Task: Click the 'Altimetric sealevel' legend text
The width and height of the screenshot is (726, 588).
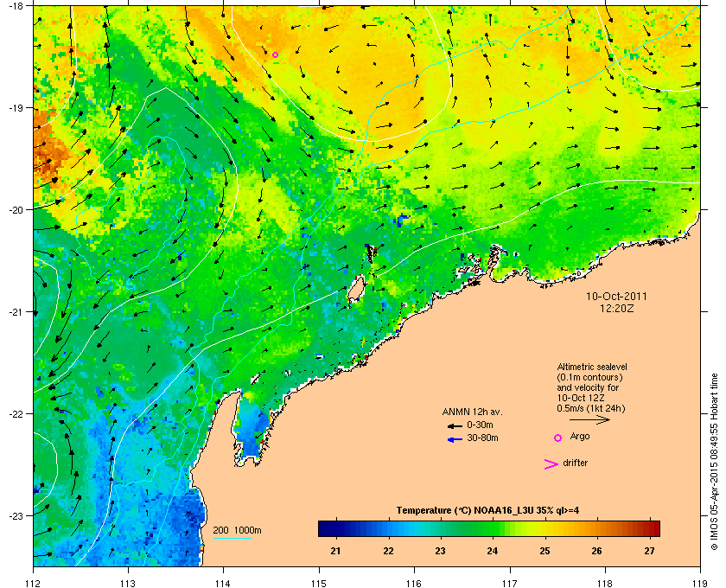Action: tap(592, 367)
